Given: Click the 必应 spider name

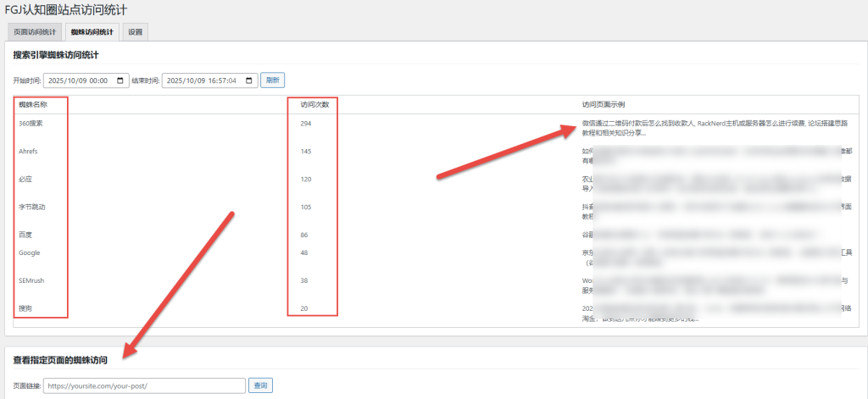Looking at the screenshot, I should pos(25,180).
